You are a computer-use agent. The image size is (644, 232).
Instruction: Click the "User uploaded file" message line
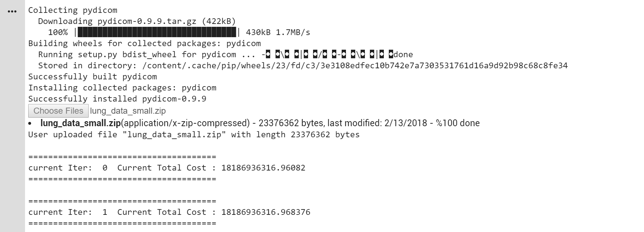click(x=194, y=135)
